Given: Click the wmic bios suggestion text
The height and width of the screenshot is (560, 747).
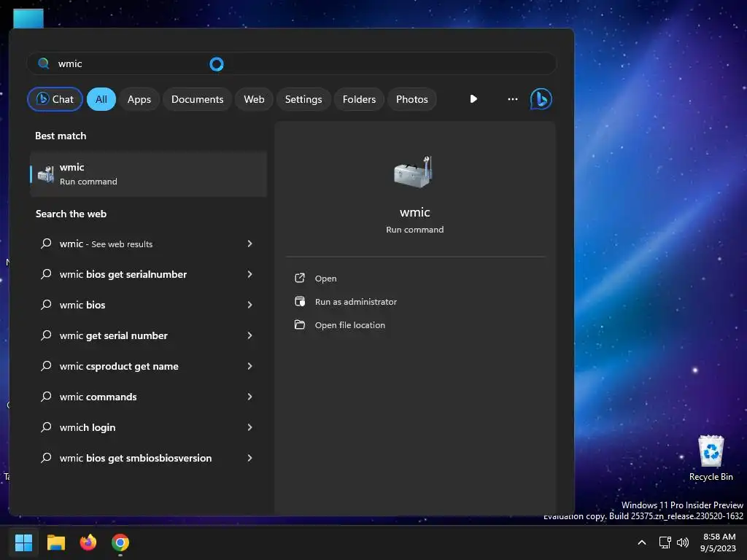Looking at the screenshot, I should (x=82, y=305).
